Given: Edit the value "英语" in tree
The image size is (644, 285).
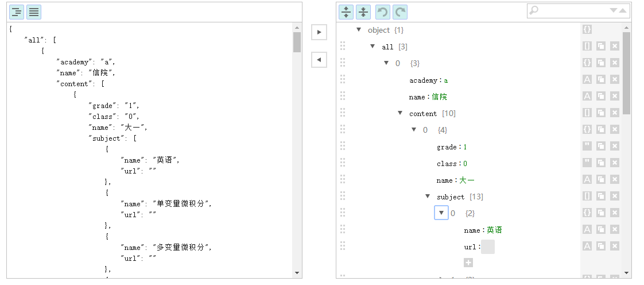Looking at the screenshot, I should click(495, 230).
